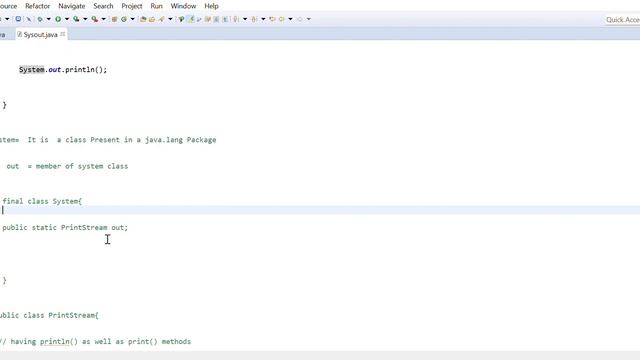Click the 'final class System{' line

(x=42, y=201)
